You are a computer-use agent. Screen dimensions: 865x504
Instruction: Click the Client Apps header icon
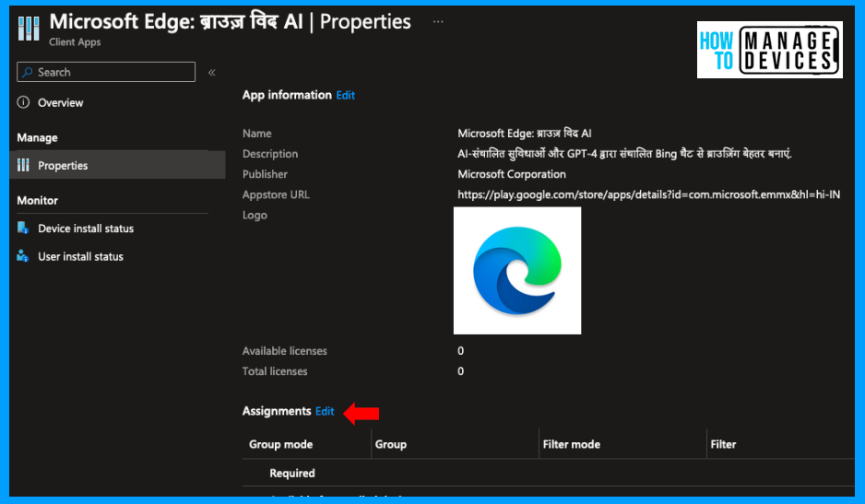coord(29,29)
